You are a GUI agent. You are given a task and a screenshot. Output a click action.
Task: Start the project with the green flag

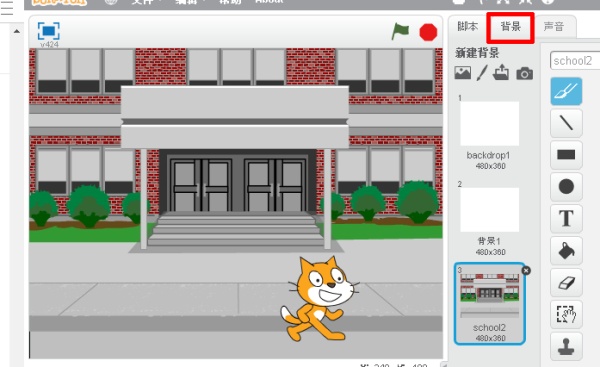click(x=400, y=31)
